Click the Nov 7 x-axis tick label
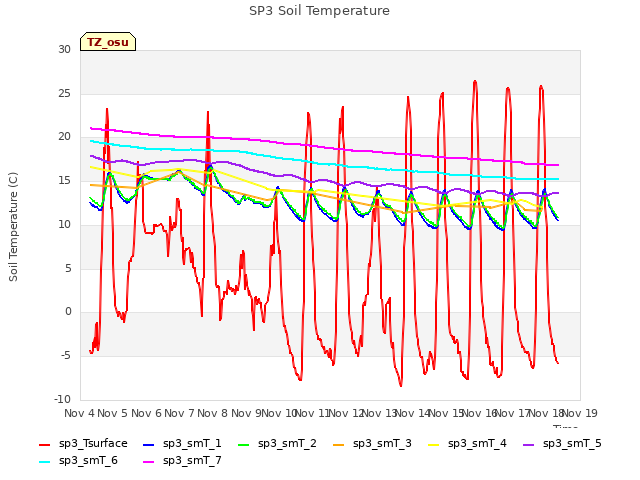 pyautogui.click(x=179, y=413)
